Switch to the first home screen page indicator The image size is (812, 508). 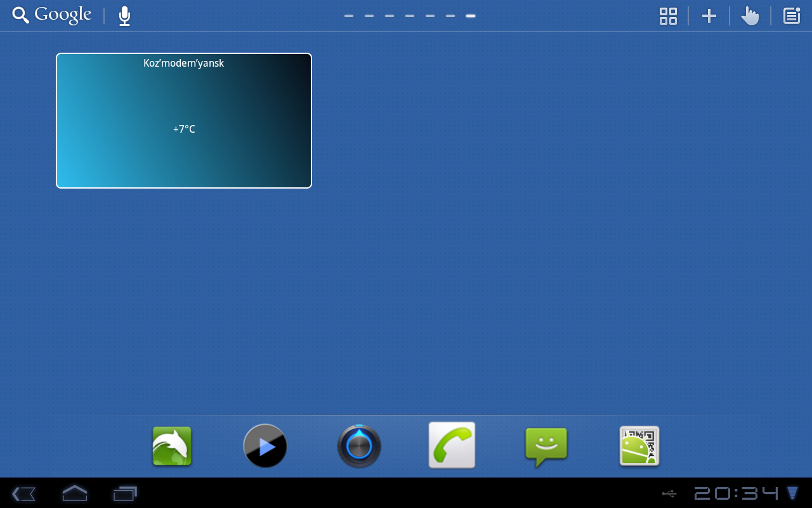click(349, 16)
